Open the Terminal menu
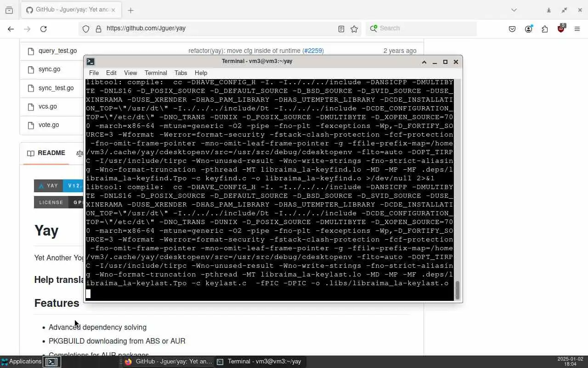The height and width of the screenshot is (368, 588). tap(156, 73)
